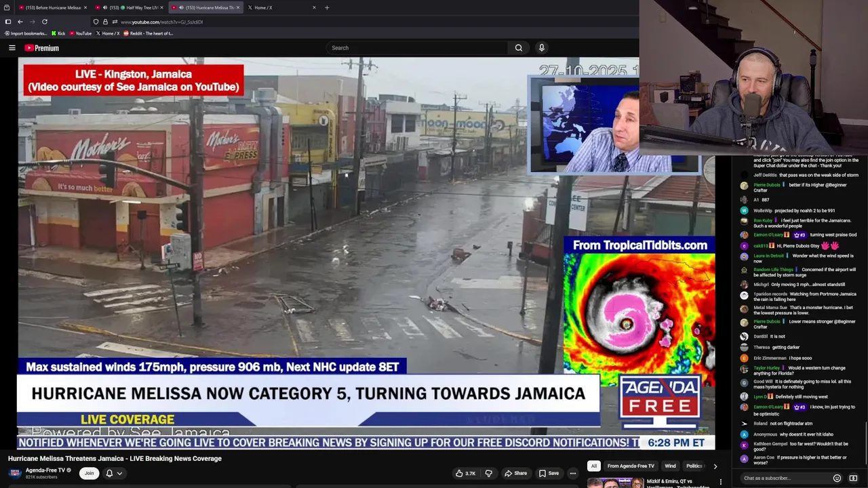Click chat author Pierre Dubois 'better if its Higher'
The width and height of the screenshot is (868, 488).
(x=766, y=185)
